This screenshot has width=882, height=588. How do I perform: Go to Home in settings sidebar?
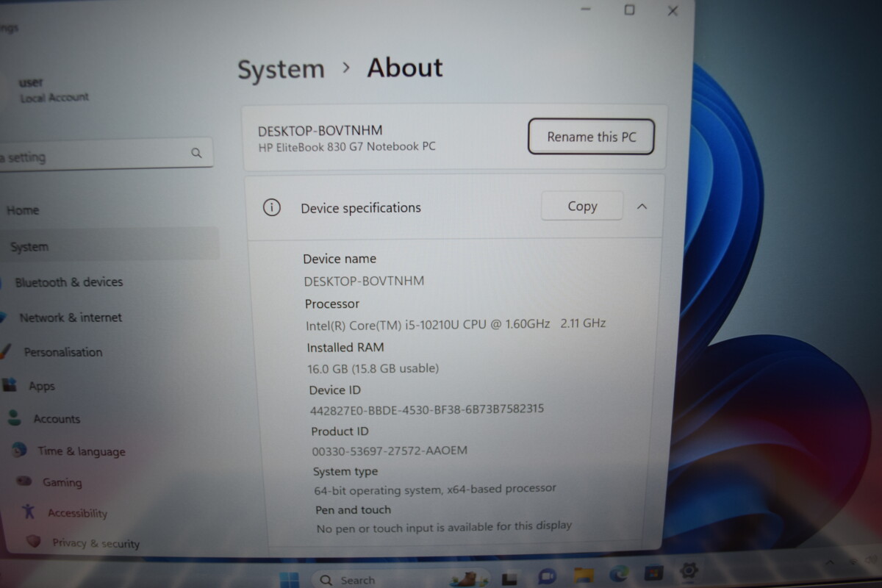[23, 210]
